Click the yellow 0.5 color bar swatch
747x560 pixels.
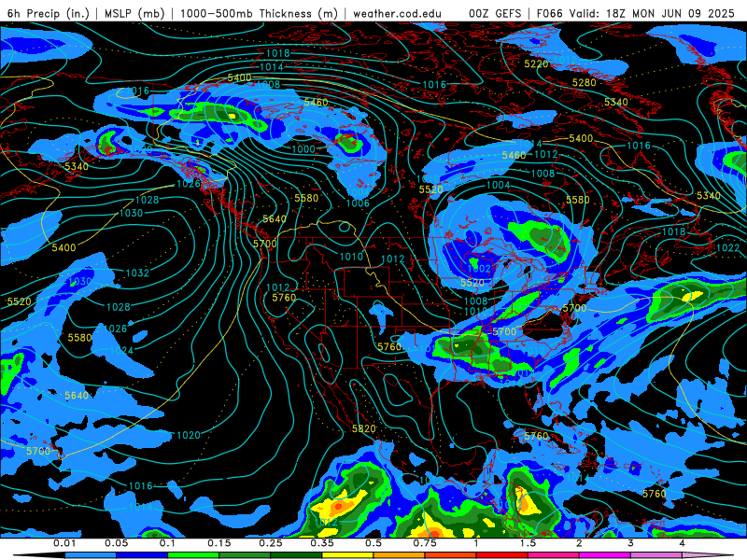[x=347, y=555]
